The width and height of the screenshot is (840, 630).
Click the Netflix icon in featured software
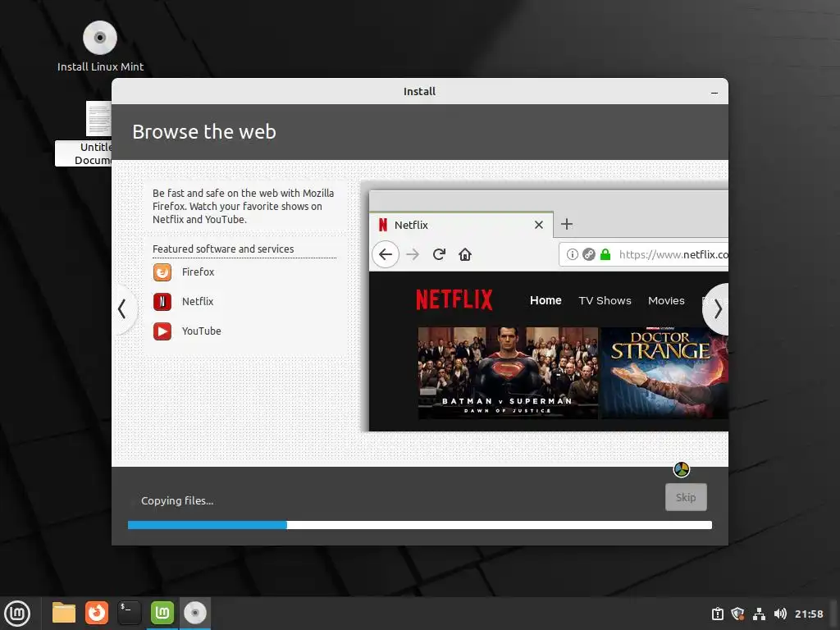point(162,302)
